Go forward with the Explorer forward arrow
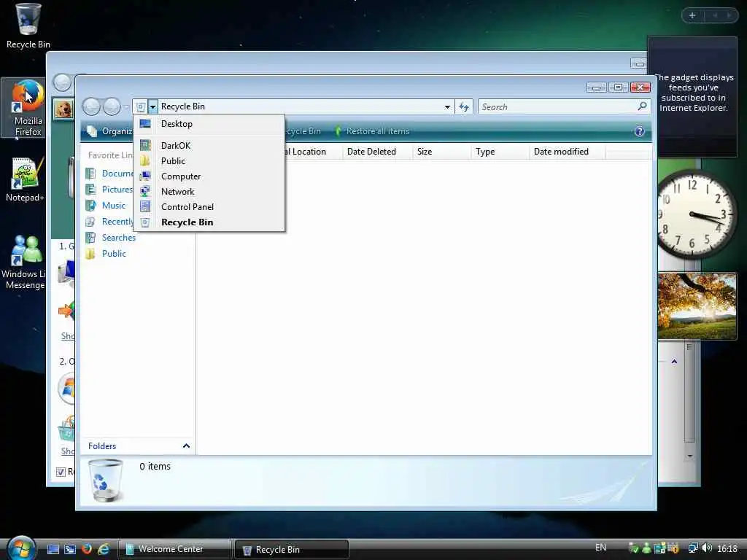The width and height of the screenshot is (747, 560). pyautogui.click(x=112, y=106)
